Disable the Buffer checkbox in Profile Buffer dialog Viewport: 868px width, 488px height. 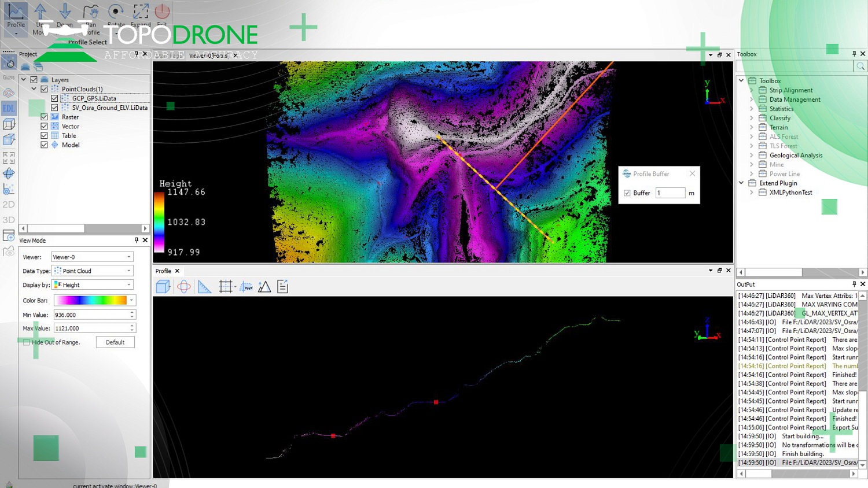click(x=628, y=193)
